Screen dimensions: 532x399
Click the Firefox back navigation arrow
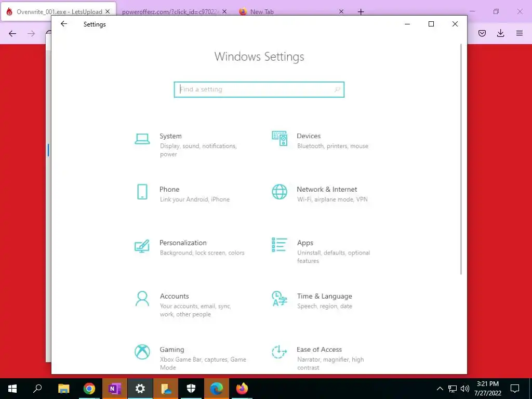(12, 33)
